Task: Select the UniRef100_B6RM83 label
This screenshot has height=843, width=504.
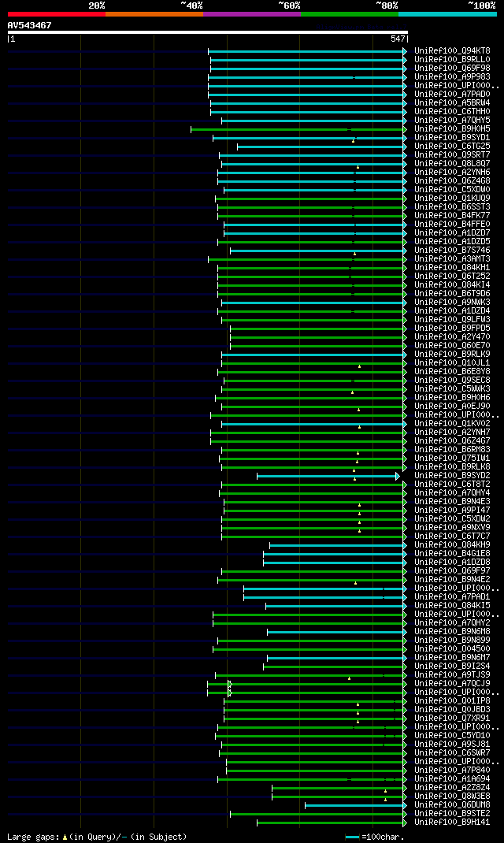Action: (452, 449)
